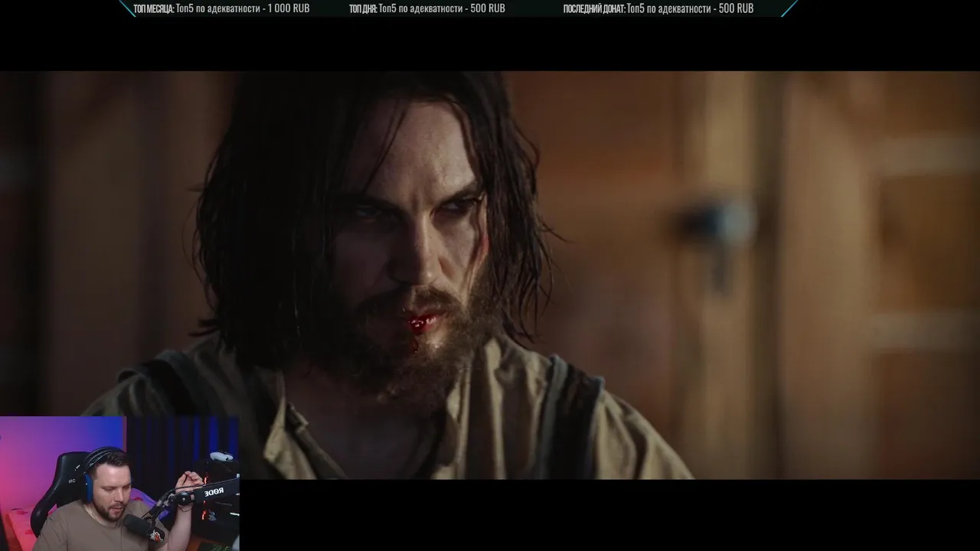Screen dimensions: 980x551
Task: Click the ТОП ДНЯ donation text
Action: tap(426, 8)
